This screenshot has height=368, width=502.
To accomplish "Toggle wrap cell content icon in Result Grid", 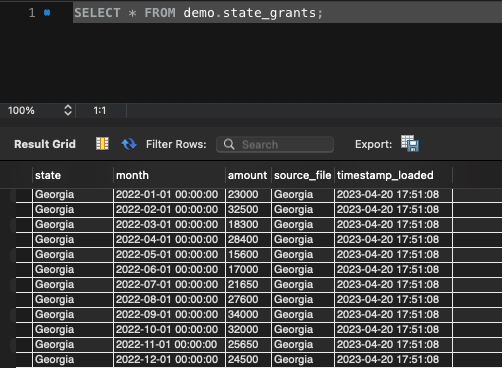I will click(102, 144).
